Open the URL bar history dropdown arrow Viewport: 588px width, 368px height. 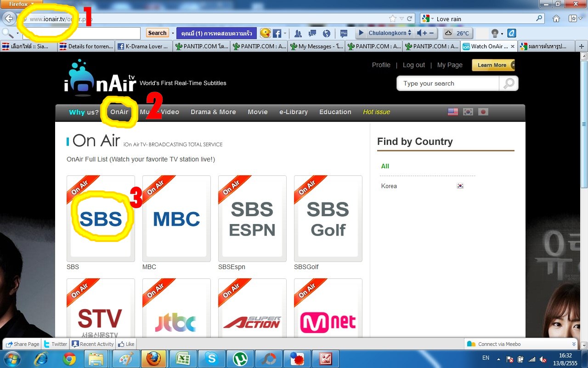[x=402, y=19]
